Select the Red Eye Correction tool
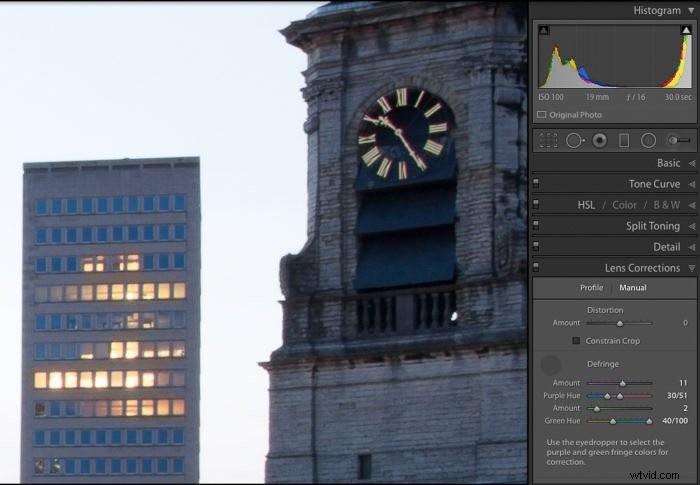 tap(600, 140)
